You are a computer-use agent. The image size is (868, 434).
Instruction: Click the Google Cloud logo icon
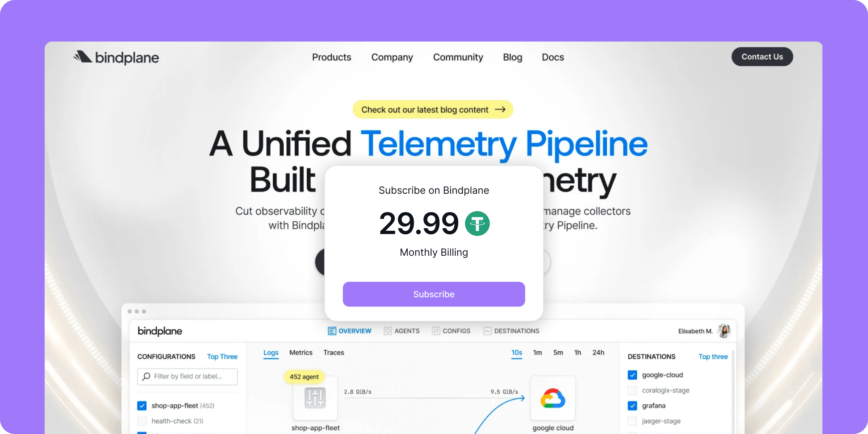point(553,398)
